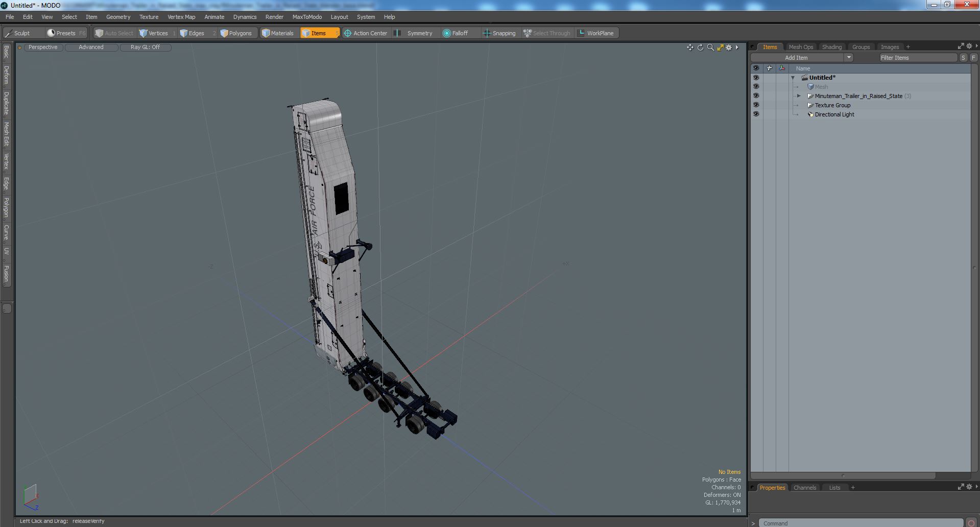
Task: Click the Name column header
Action: point(803,68)
